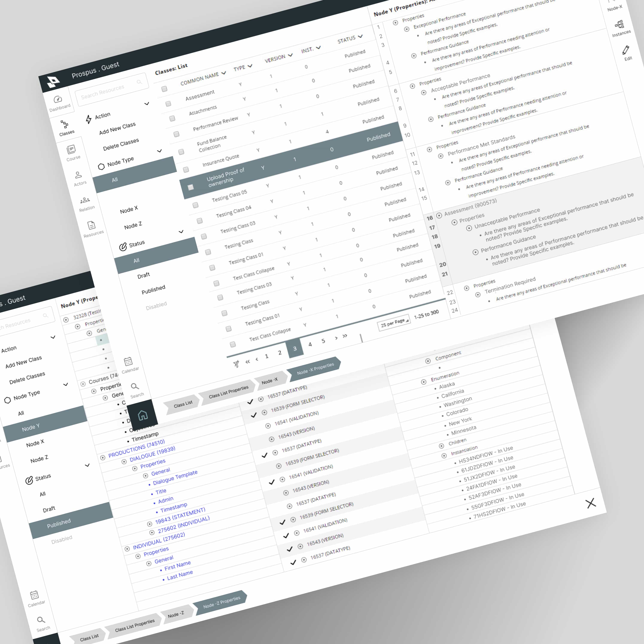Click the Home icon at the sidebar bottom

coord(143,415)
